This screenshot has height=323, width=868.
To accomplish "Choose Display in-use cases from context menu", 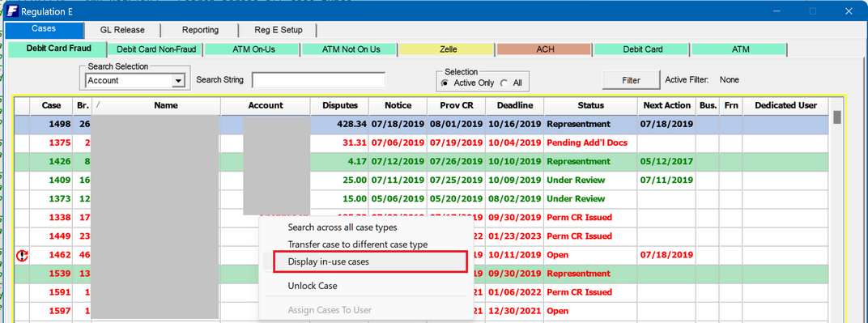I will 365,261.
